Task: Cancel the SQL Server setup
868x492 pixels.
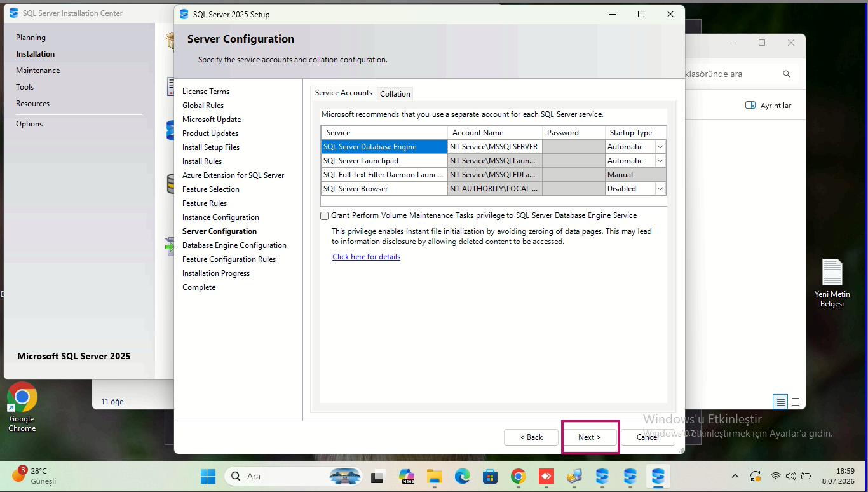Action: tap(648, 437)
